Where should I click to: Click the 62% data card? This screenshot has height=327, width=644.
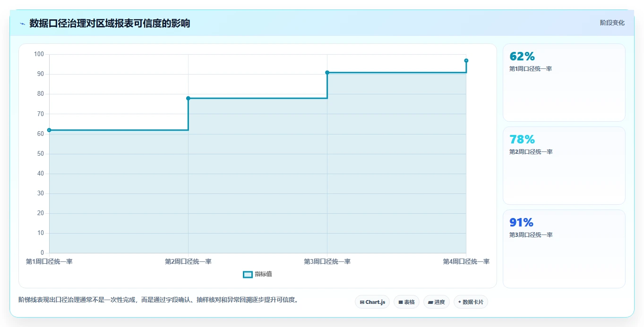(x=564, y=83)
